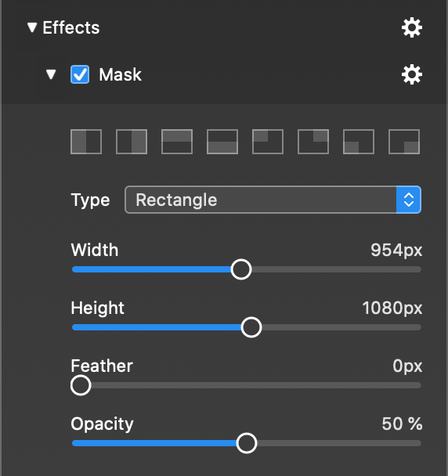The width and height of the screenshot is (448, 476).
Task: Click the Height slider handle
Action: click(251, 327)
